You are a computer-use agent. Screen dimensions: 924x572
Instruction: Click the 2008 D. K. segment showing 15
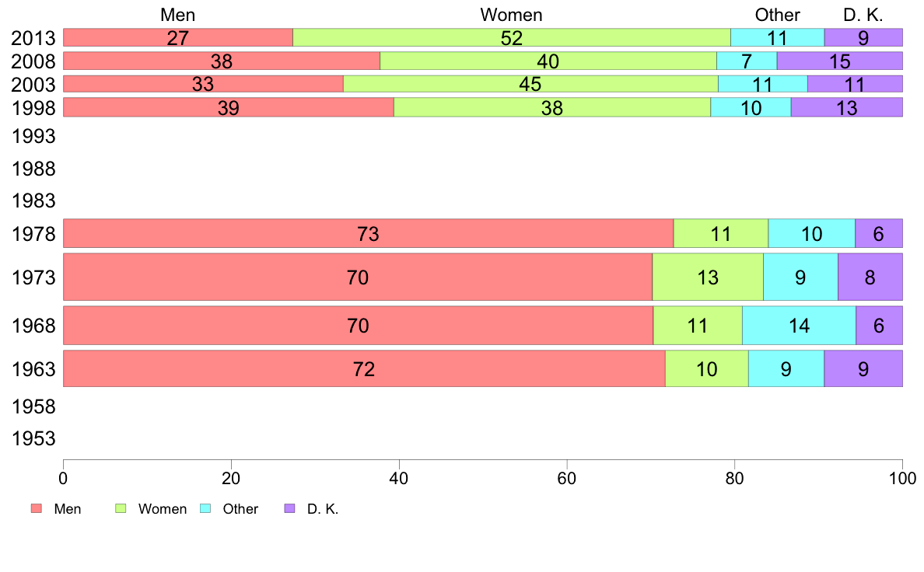[839, 61]
